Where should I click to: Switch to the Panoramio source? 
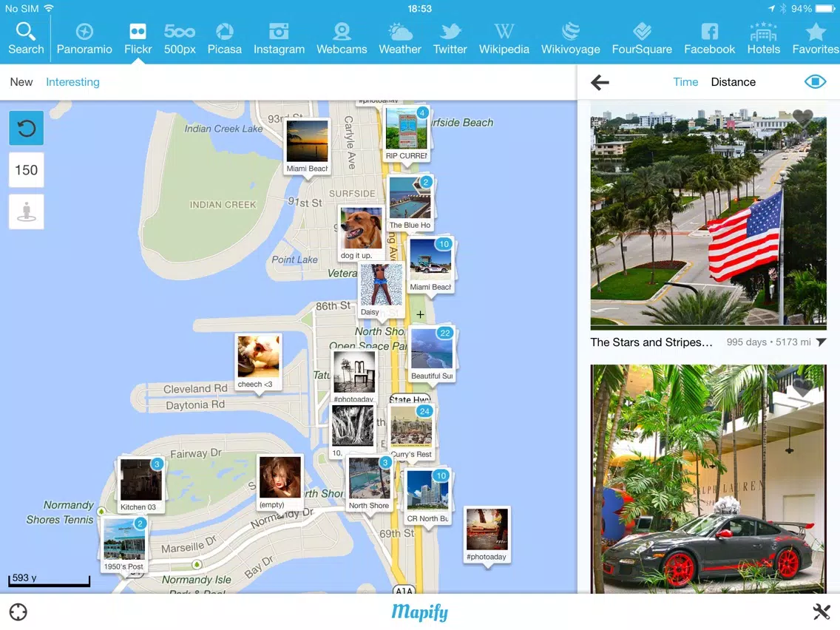tap(84, 38)
